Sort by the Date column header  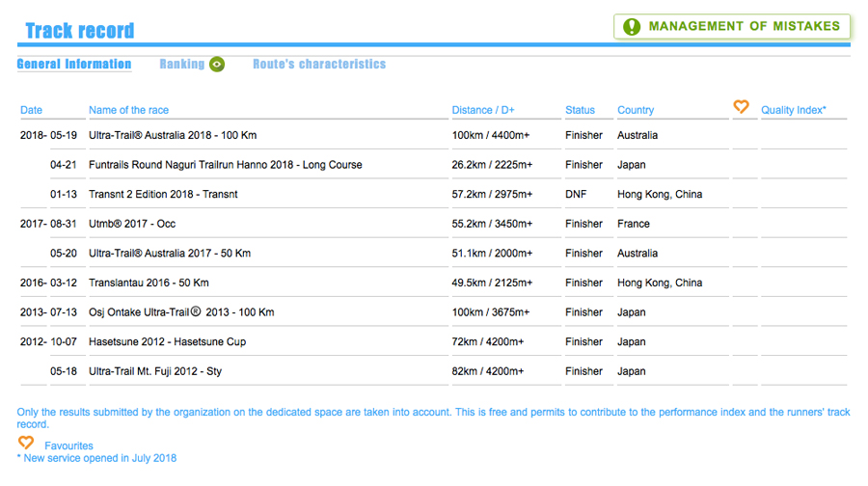[32, 110]
